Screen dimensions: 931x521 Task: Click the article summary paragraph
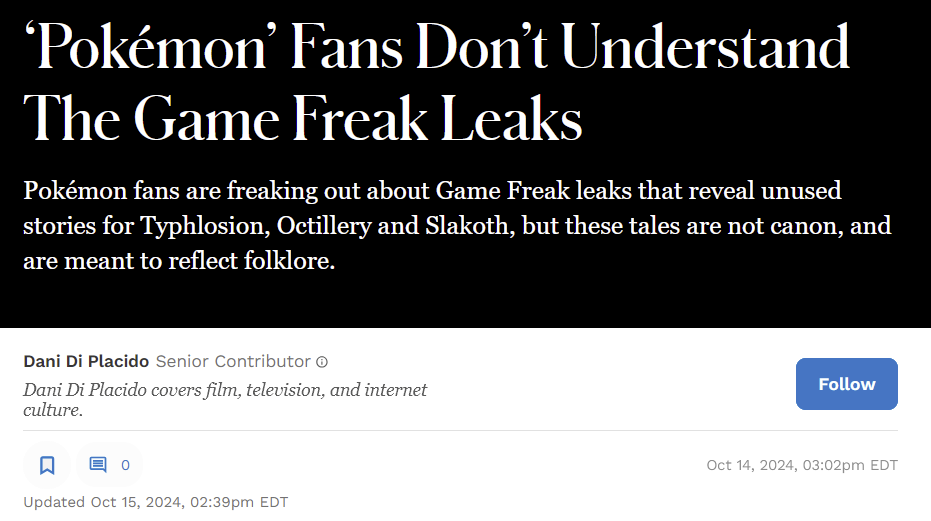tap(457, 226)
